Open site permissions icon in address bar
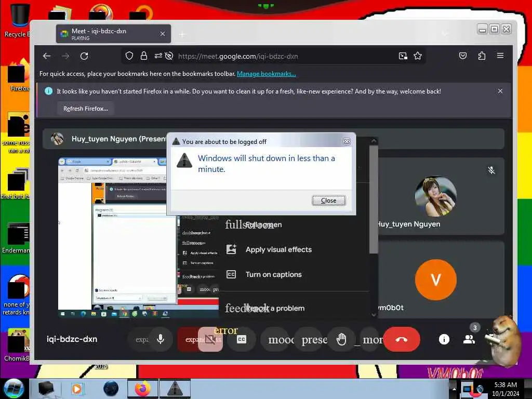532x399 pixels. (x=158, y=56)
